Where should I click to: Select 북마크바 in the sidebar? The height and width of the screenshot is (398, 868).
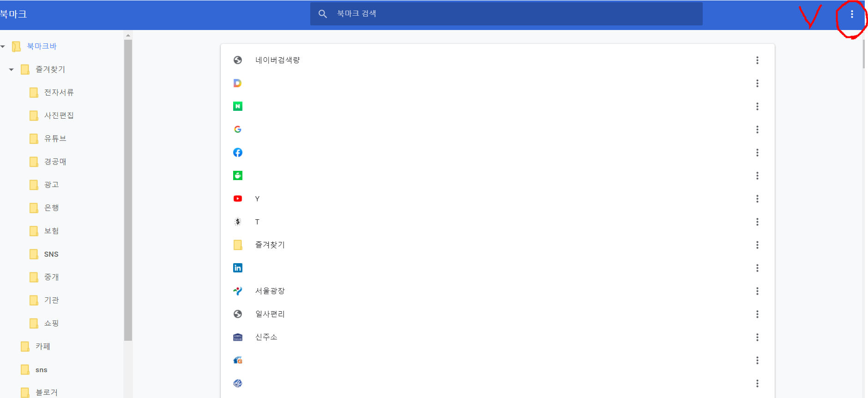(42, 46)
